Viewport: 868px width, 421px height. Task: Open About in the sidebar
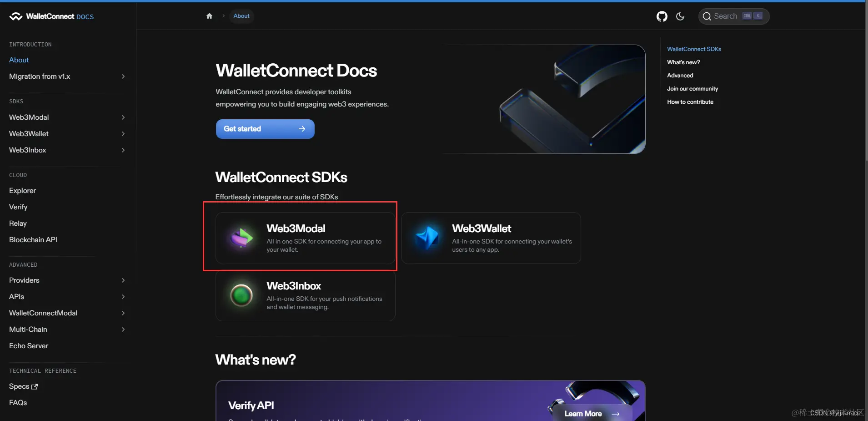(19, 60)
